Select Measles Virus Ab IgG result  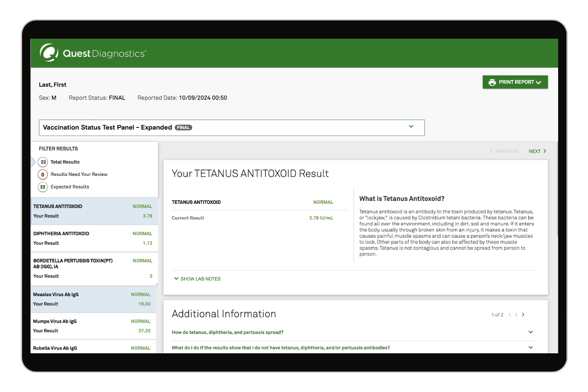pos(93,299)
